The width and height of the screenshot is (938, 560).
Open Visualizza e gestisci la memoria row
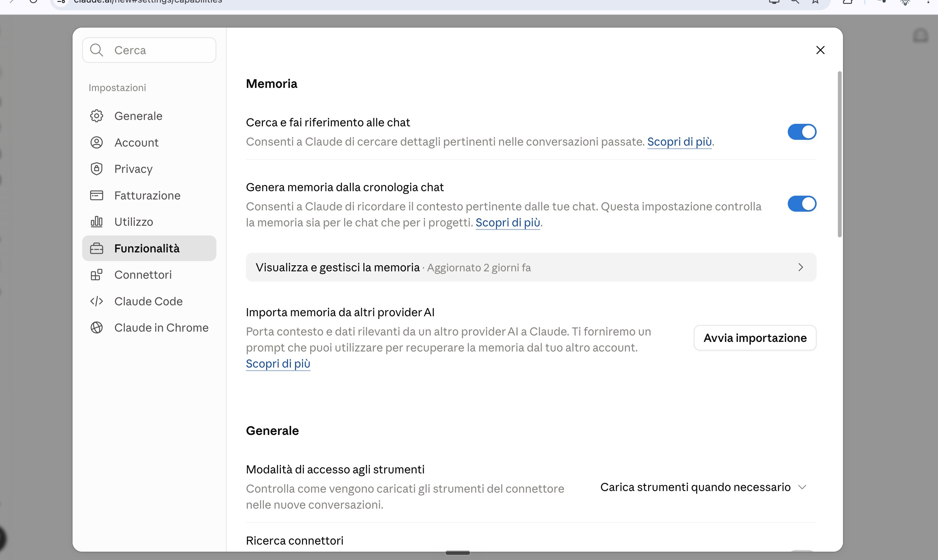531,267
